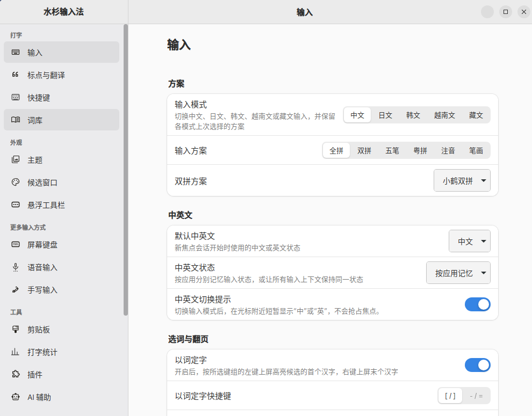Click the robot icon for AI 辅助
This screenshot has width=532, height=416.
tap(16, 397)
